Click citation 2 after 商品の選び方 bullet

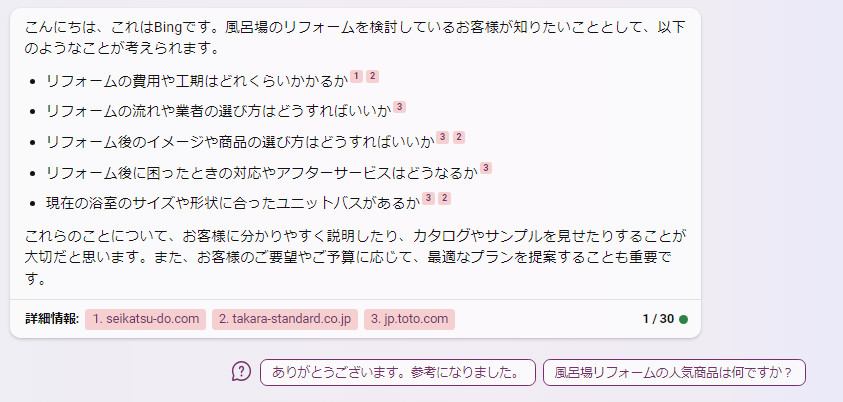(459, 138)
